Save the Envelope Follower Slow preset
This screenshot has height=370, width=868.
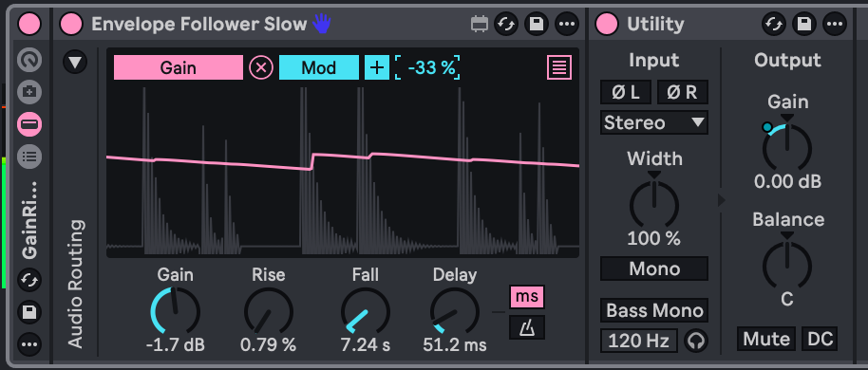click(536, 25)
